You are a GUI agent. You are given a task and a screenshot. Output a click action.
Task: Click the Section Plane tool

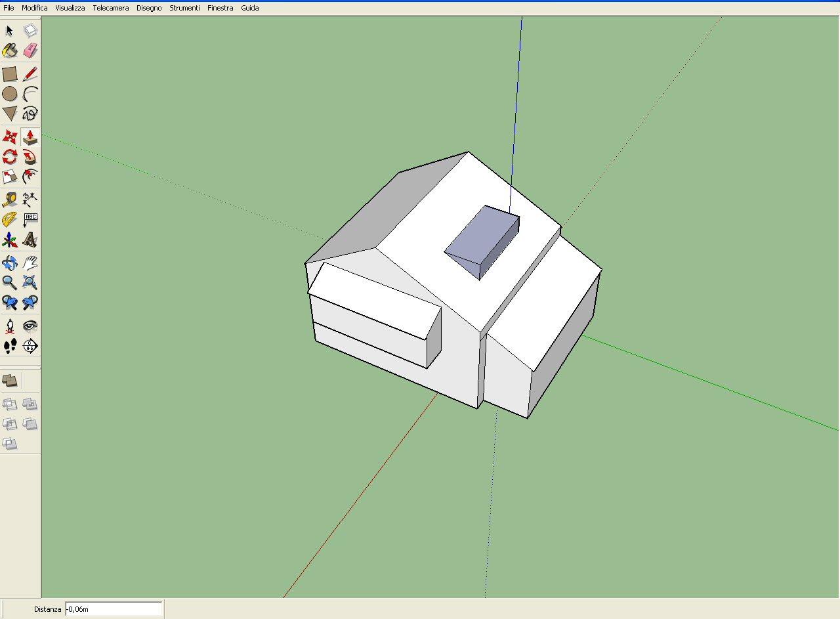pos(30,346)
